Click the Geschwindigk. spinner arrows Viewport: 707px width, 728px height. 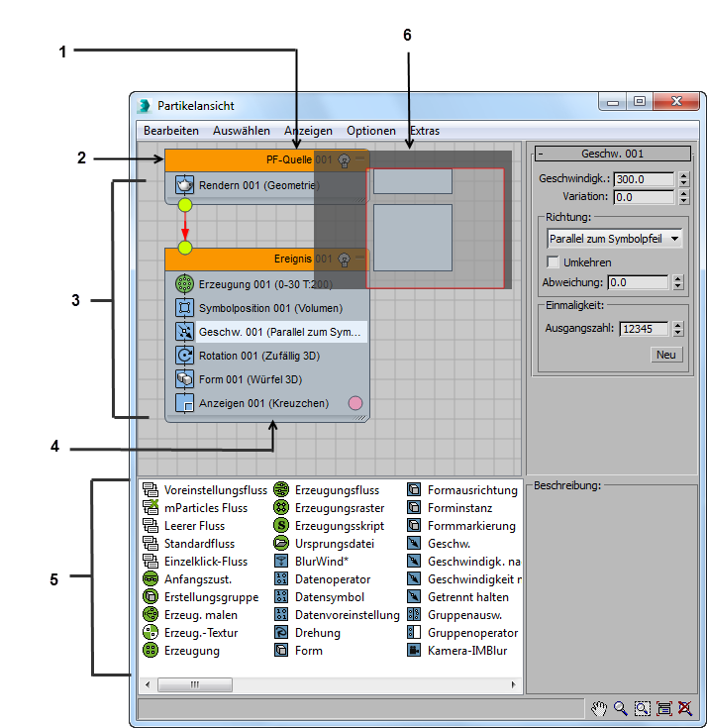click(684, 179)
